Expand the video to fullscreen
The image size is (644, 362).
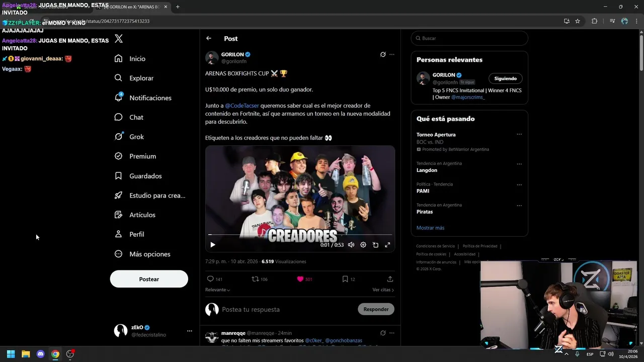pos(387,245)
